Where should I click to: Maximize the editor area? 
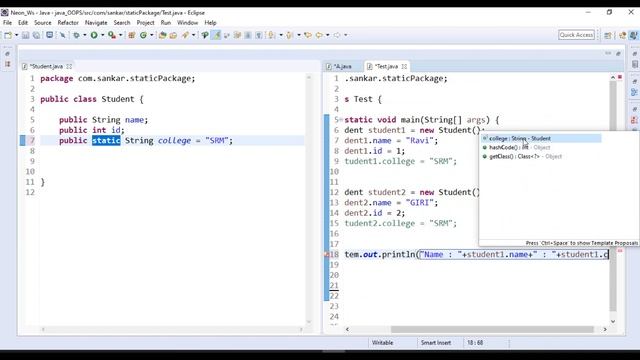(x=618, y=53)
